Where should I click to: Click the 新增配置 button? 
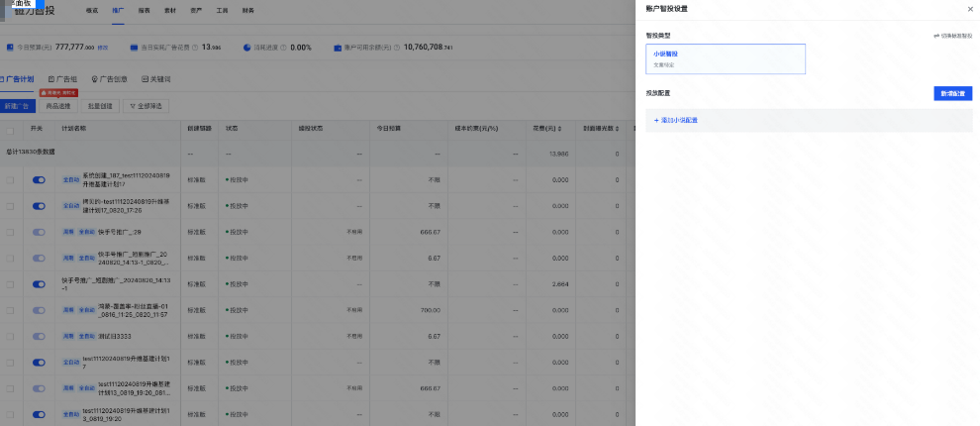click(952, 93)
